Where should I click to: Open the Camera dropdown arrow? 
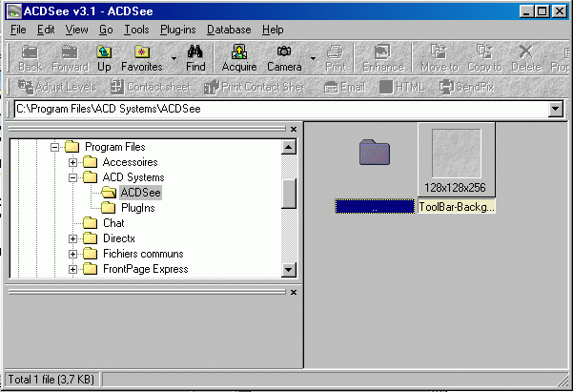coord(313,58)
